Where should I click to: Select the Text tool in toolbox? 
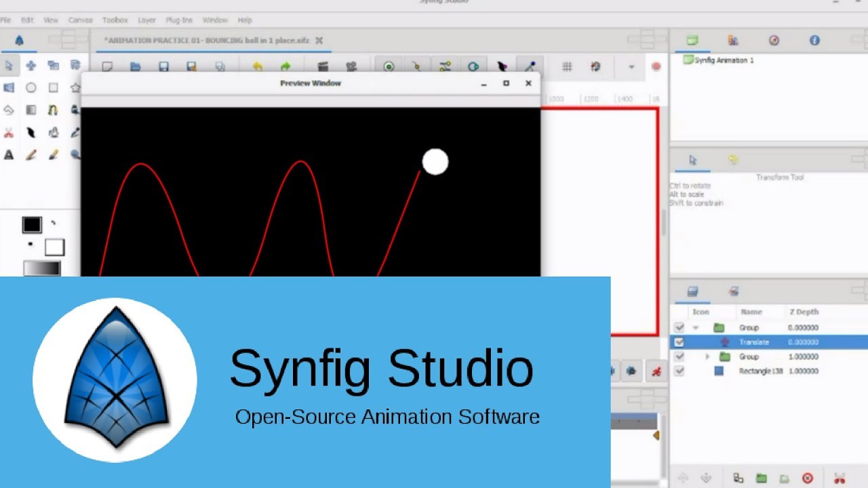pos(9,155)
